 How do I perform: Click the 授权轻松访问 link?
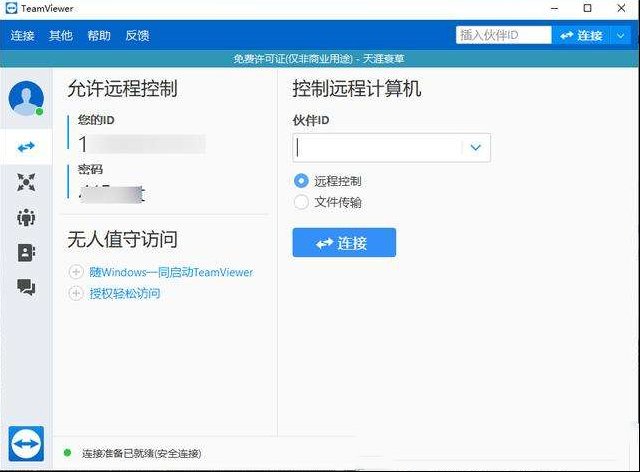125,293
